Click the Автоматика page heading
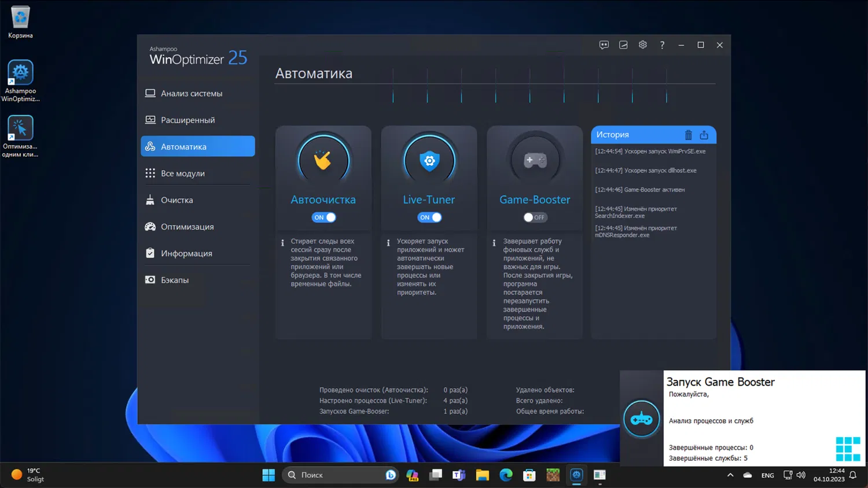 click(314, 73)
